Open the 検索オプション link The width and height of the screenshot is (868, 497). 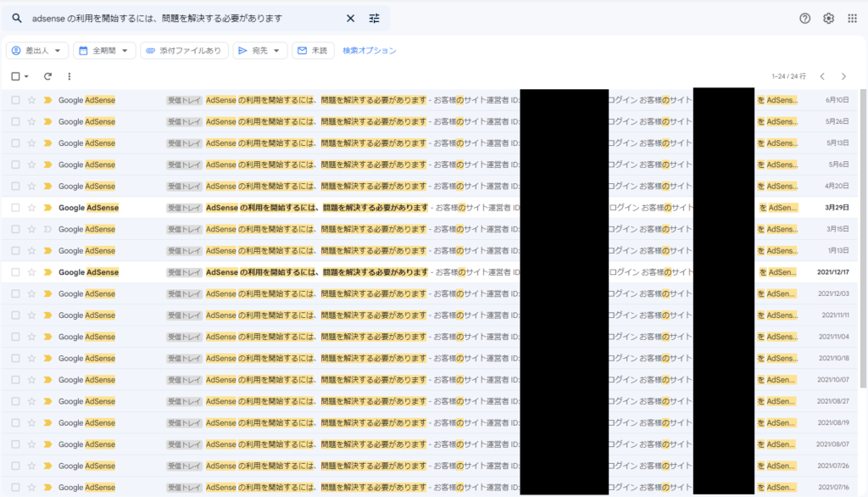pos(370,50)
